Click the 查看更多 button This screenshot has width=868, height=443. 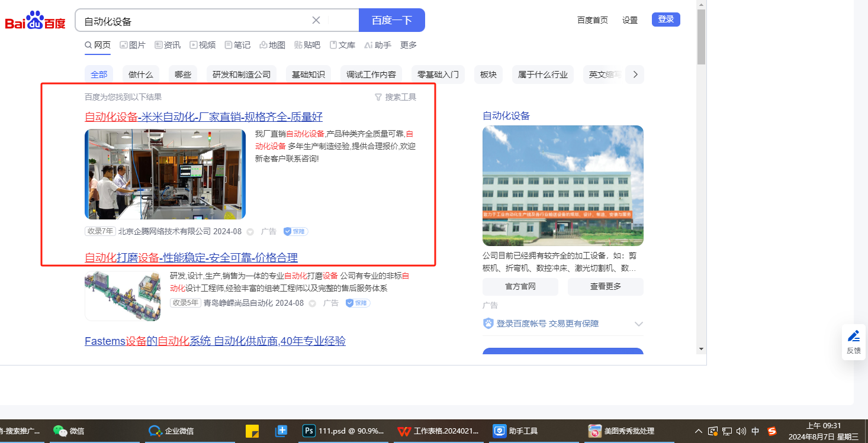coord(606,287)
